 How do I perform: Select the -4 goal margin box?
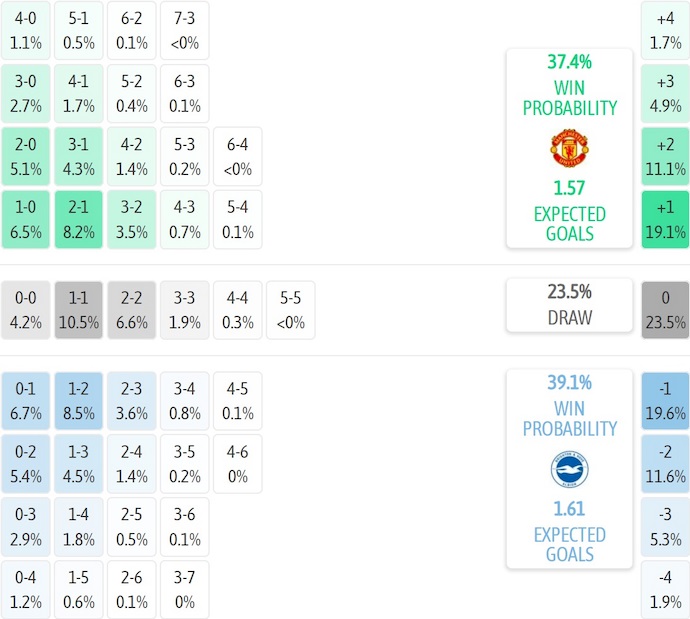[x=665, y=590]
